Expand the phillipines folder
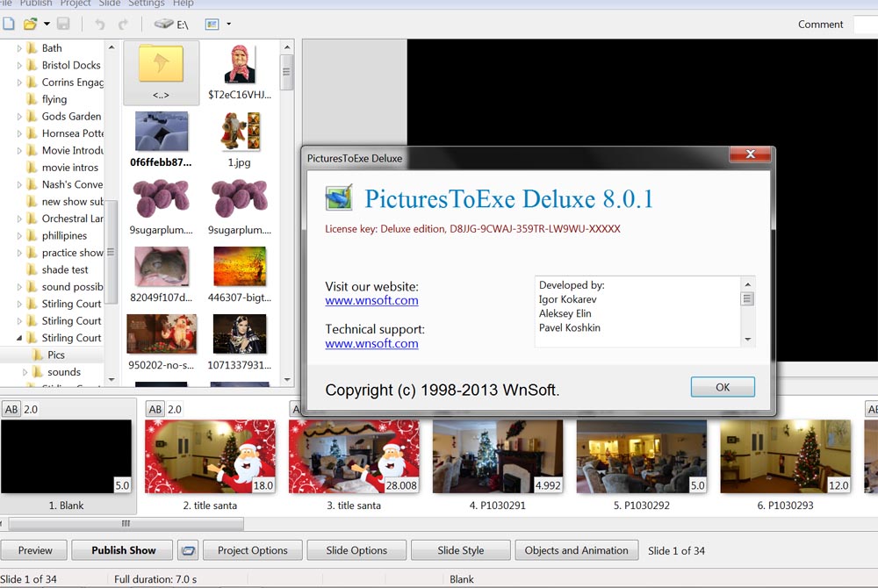The image size is (878, 588). pos(19,235)
